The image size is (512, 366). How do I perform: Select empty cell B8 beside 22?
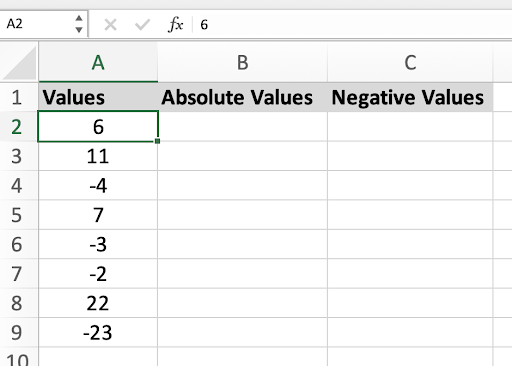click(242, 303)
